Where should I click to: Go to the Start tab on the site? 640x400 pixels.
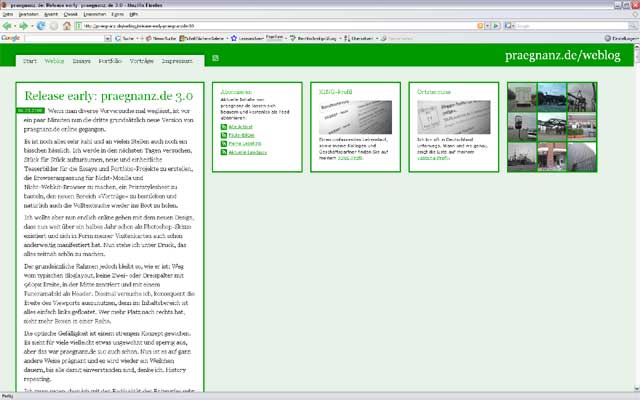(x=29, y=61)
